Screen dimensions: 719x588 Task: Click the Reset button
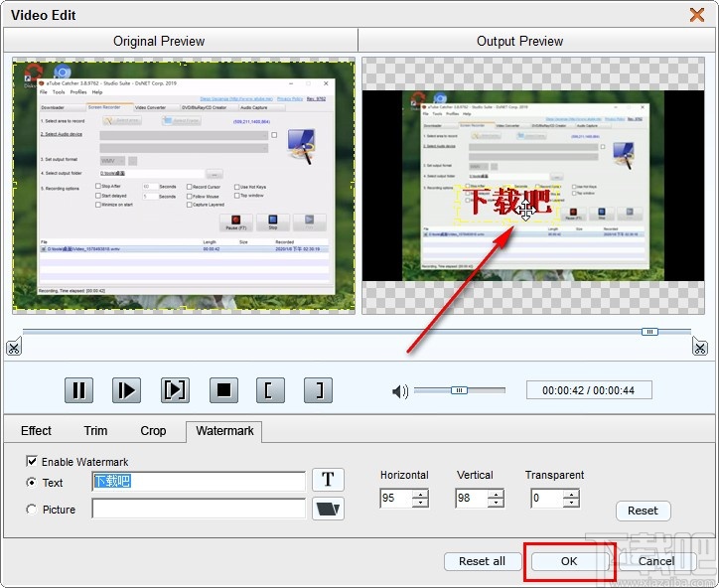(x=643, y=511)
